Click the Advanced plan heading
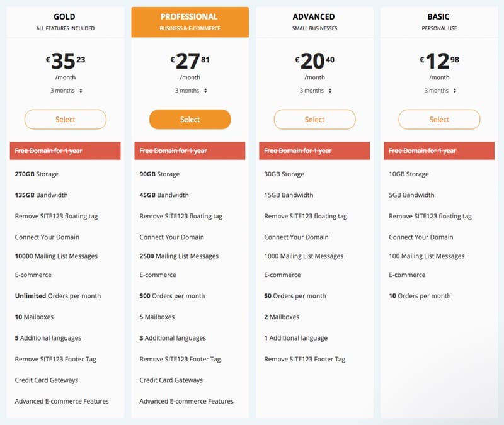 pos(314,17)
